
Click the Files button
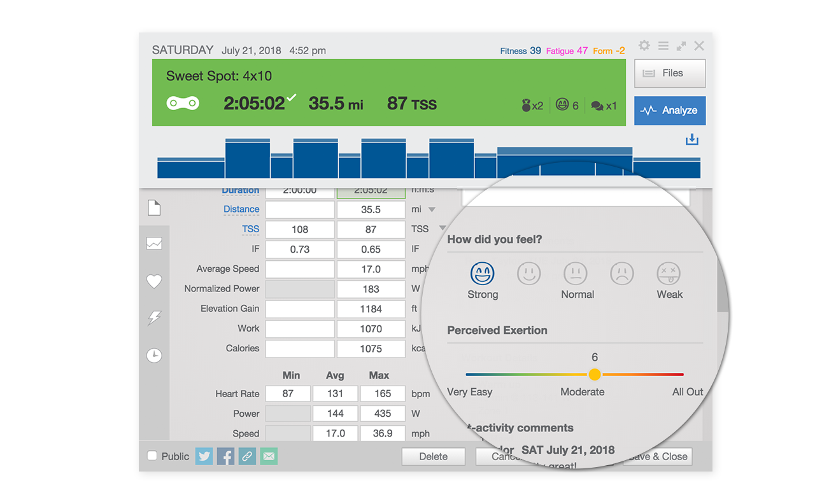pos(669,73)
